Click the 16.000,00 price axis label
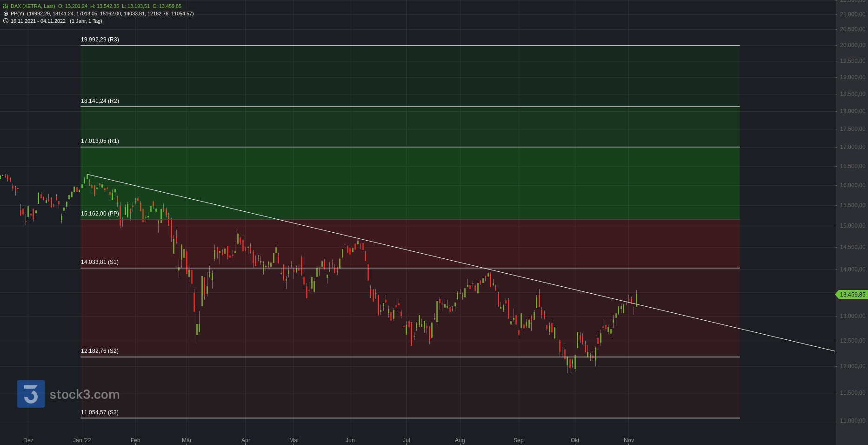868x445 pixels. pyautogui.click(x=852, y=185)
